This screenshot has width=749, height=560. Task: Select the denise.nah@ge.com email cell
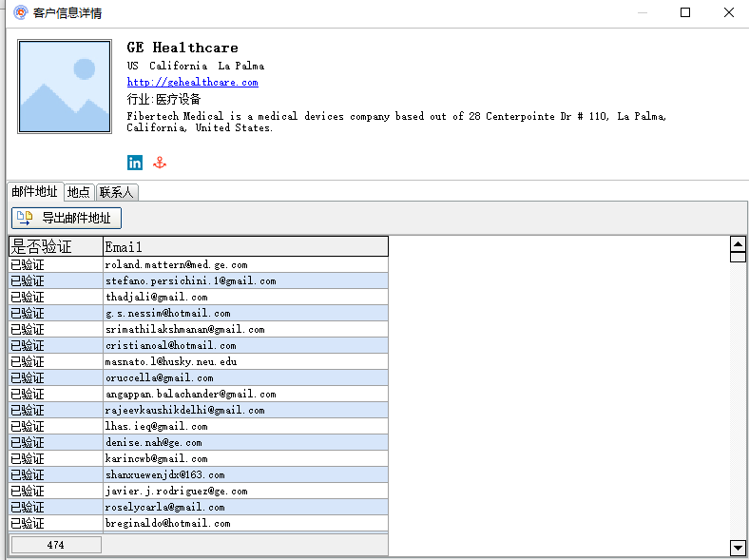[154, 443]
